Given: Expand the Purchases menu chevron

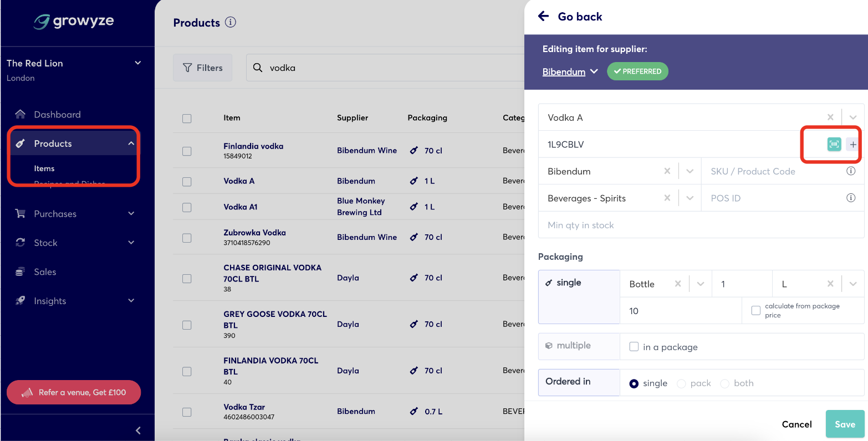Looking at the screenshot, I should (131, 213).
